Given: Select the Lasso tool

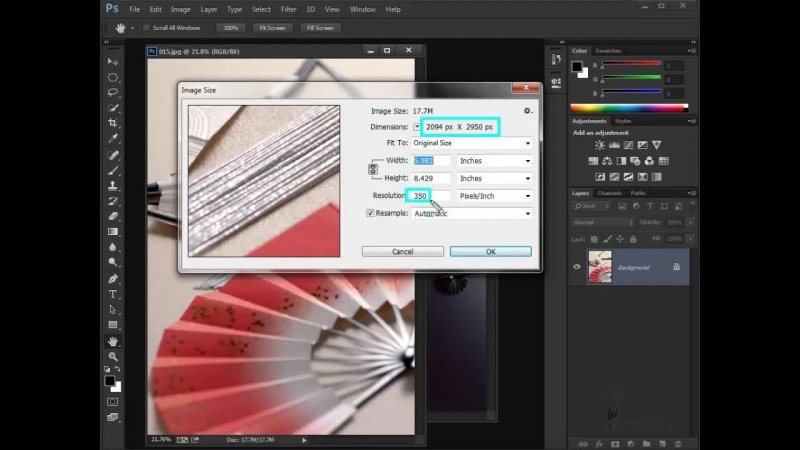Looking at the screenshot, I should click(113, 92).
